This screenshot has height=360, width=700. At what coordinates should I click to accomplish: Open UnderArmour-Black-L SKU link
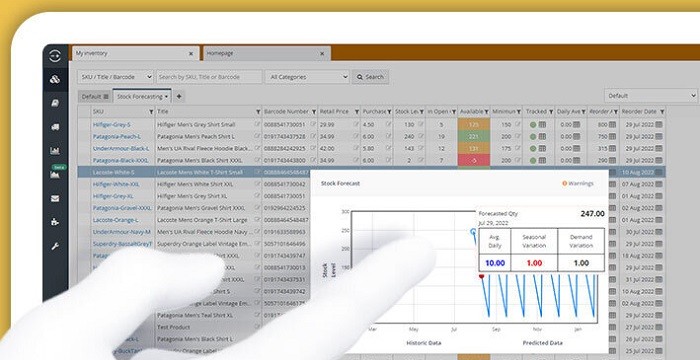(121, 148)
